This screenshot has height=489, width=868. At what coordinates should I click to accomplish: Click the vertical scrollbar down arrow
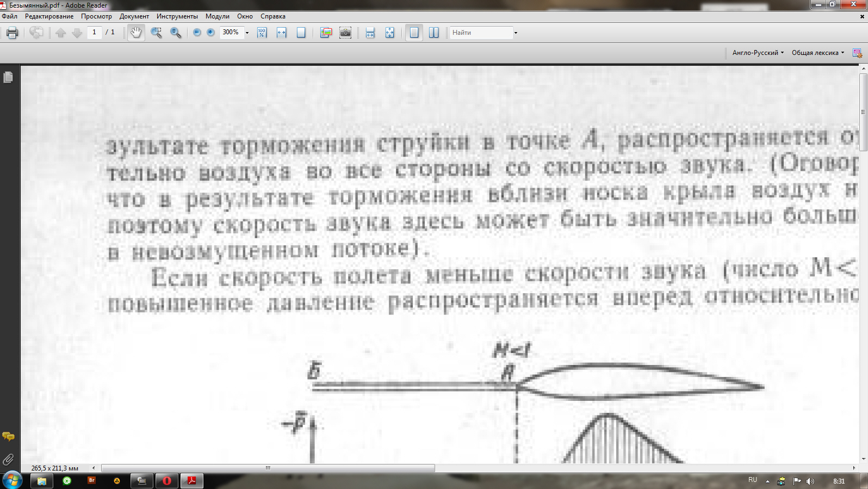point(863,459)
